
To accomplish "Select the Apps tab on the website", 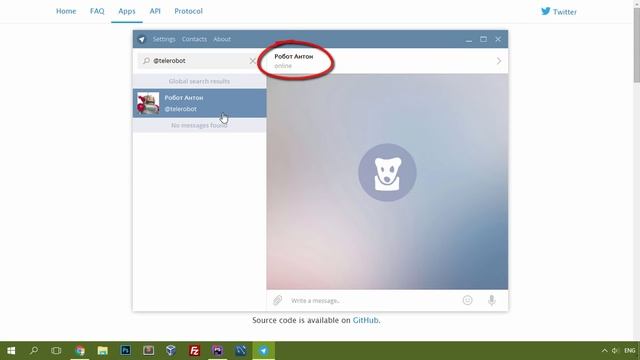I will [127, 11].
